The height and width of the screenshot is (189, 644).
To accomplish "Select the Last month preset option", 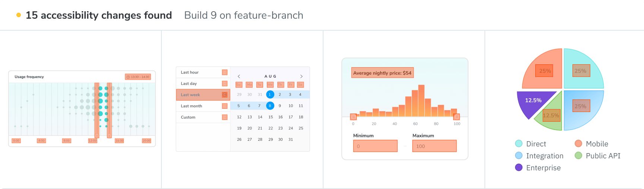I will (192, 106).
